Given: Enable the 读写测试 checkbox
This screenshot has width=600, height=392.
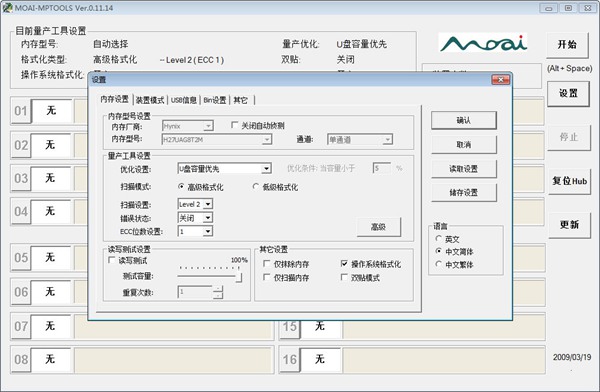Looking at the screenshot, I should 111,260.
